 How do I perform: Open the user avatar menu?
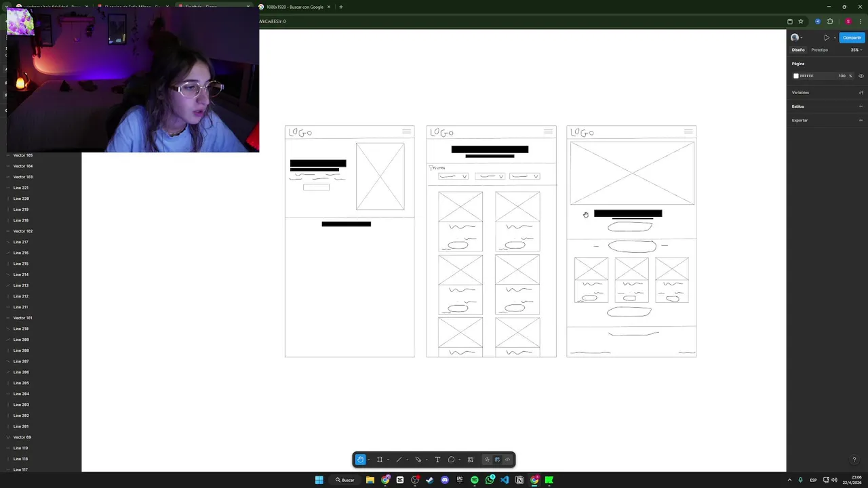(795, 37)
